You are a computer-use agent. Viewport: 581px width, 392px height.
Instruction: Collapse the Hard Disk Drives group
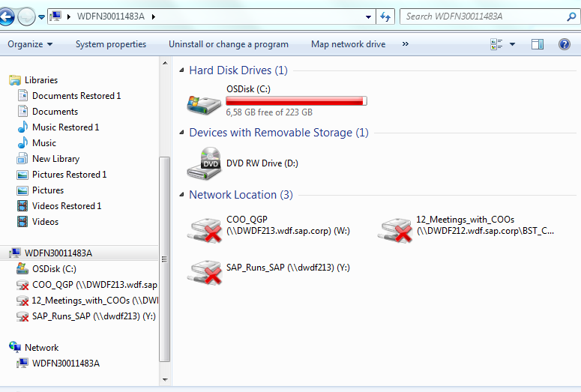pyautogui.click(x=181, y=70)
